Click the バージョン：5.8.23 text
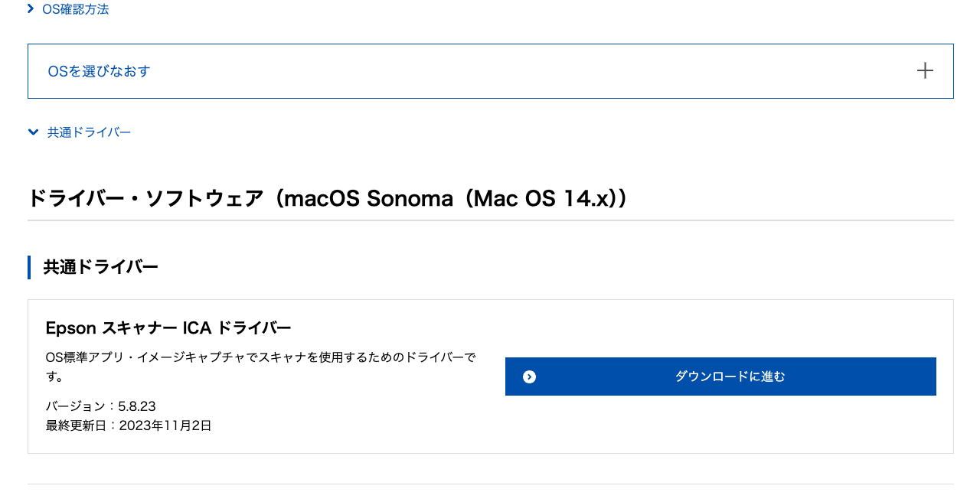This screenshot has height=502, width=980. point(101,406)
